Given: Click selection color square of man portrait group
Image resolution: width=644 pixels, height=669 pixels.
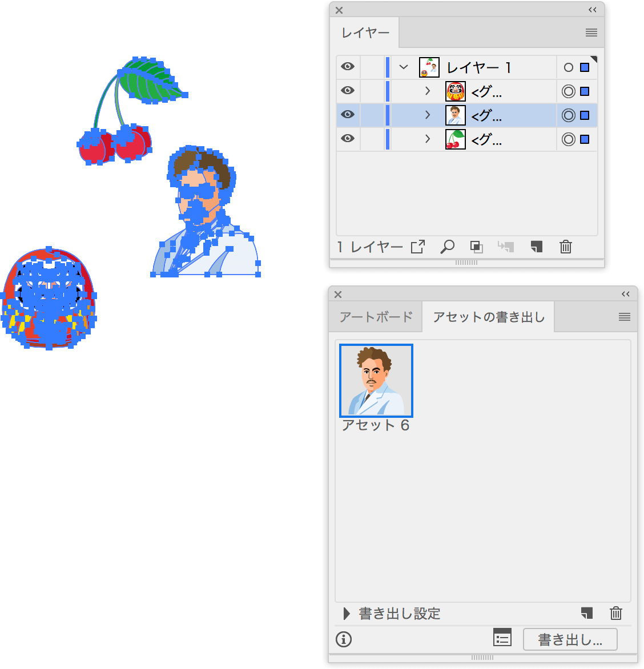Looking at the screenshot, I should (x=585, y=115).
